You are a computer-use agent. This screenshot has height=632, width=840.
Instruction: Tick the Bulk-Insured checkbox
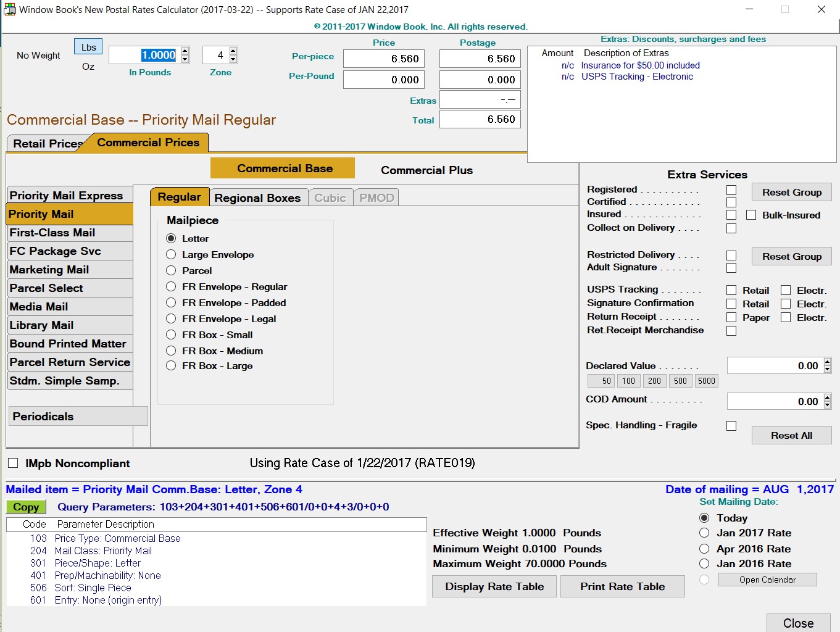[x=751, y=215]
